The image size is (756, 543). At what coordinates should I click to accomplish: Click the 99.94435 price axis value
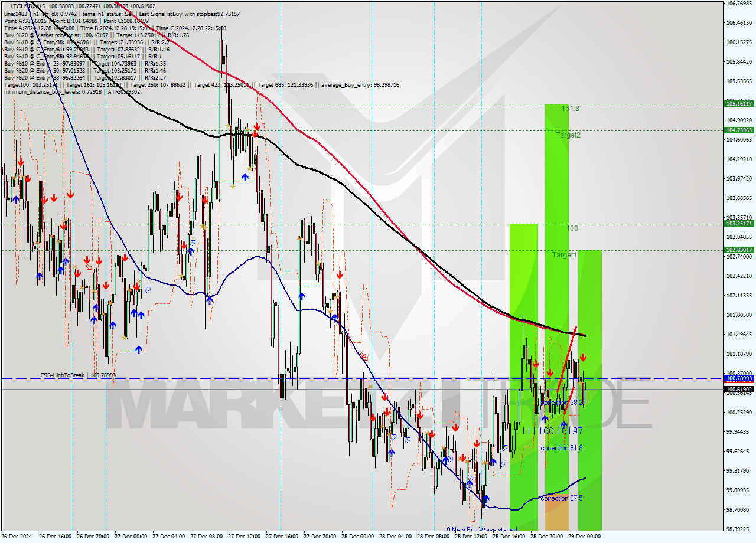tap(739, 432)
